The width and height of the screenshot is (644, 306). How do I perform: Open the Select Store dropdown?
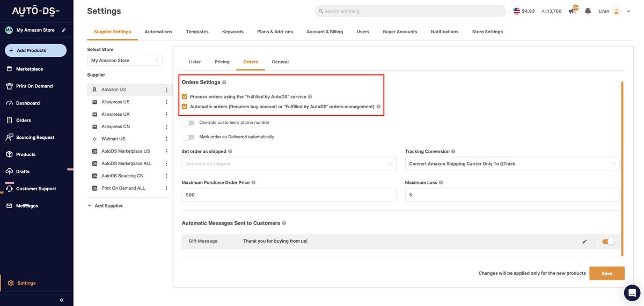pyautogui.click(x=125, y=61)
